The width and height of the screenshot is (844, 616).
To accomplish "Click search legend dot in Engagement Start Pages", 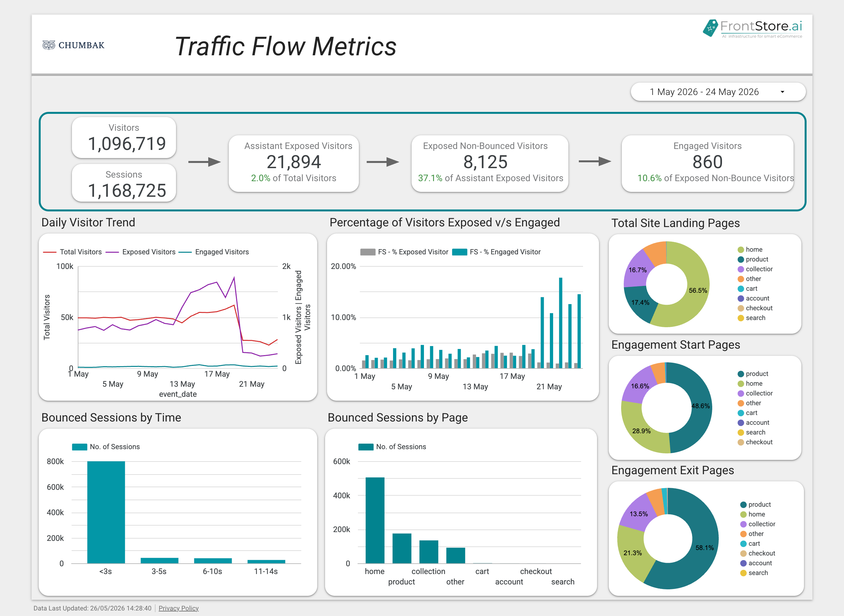I will tap(741, 432).
